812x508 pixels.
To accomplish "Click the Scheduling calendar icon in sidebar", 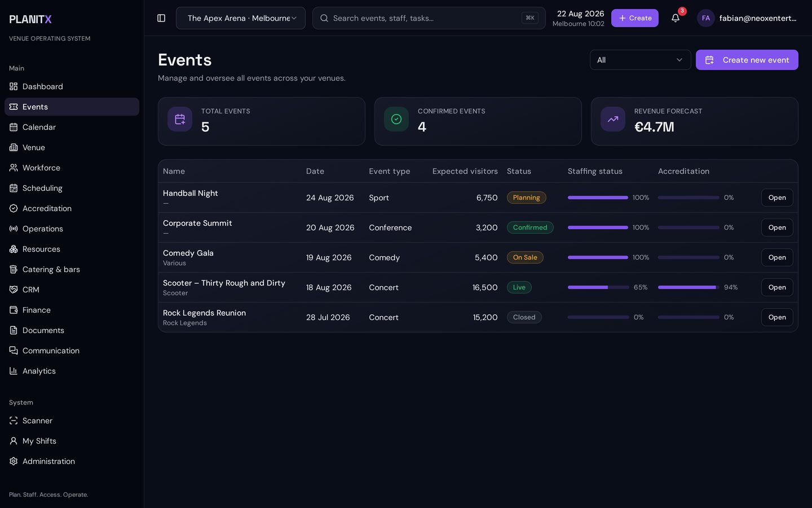I will 14,188.
